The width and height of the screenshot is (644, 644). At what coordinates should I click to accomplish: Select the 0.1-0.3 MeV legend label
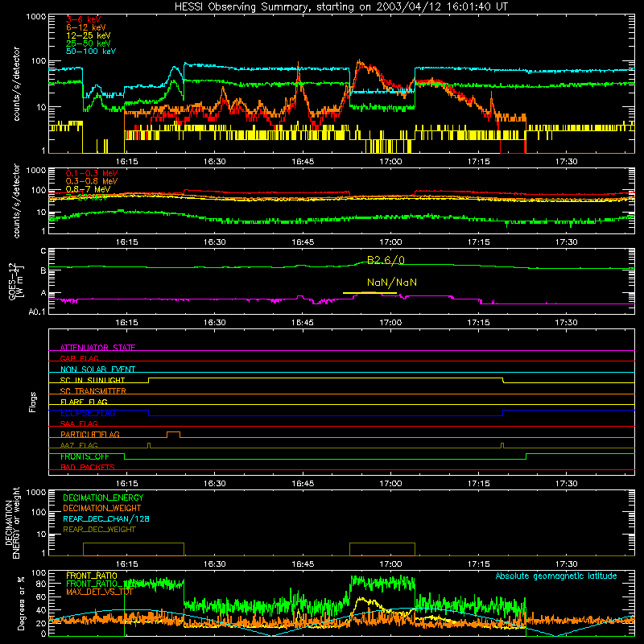coord(92,173)
